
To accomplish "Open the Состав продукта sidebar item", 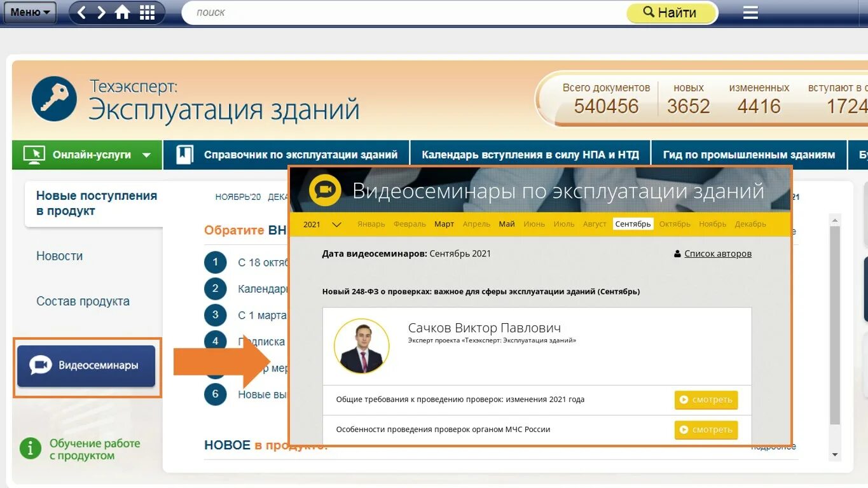I will 83,301.
